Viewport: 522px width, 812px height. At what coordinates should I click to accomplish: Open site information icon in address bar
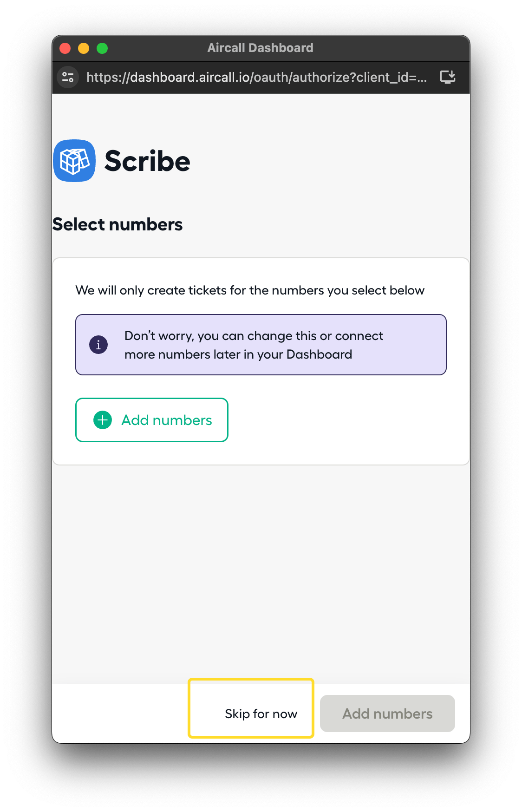68,77
